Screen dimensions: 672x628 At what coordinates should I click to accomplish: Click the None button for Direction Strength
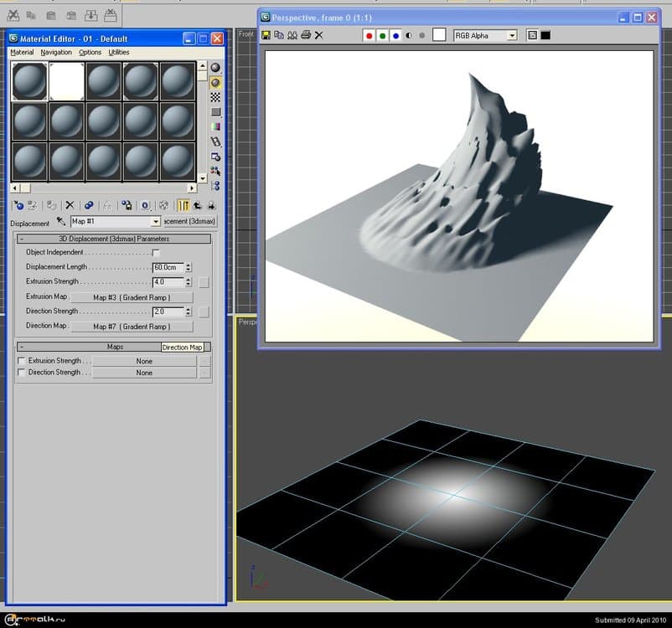pyautogui.click(x=144, y=373)
